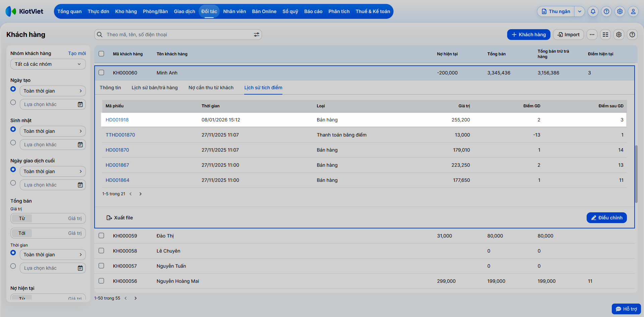
Task: Open the Tổng quan menu
Action: pyautogui.click(x=69, y=11)
